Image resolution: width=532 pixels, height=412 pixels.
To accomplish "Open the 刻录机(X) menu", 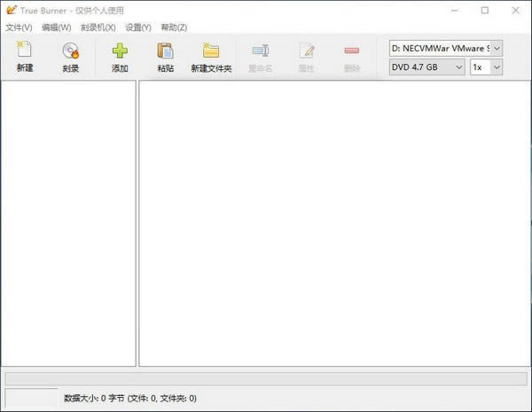I will (x=98, y=27).
